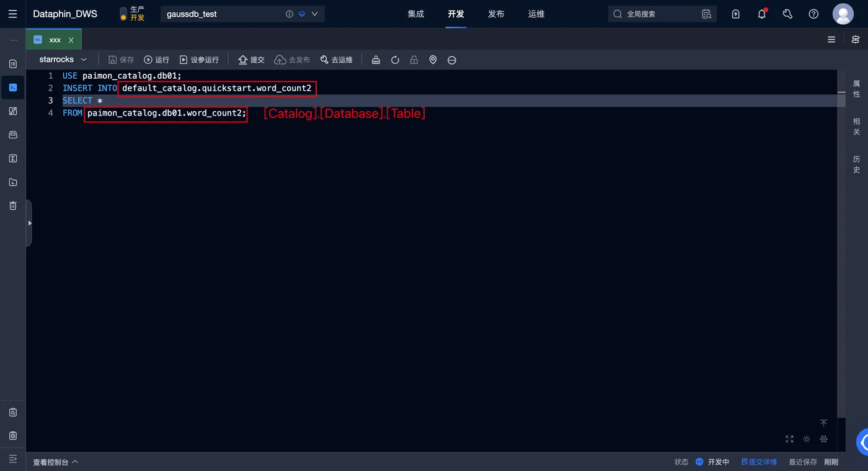The image size is (868, 471).
Task: Click the database stack icon in left sidebar
Action: coord(13,135)
